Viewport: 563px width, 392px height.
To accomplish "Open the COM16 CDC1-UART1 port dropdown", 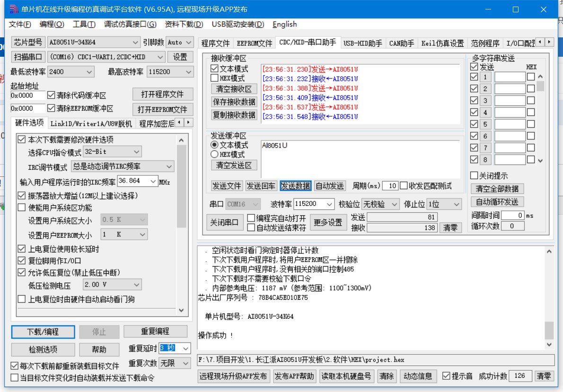I will pyautogui.click(x=160, y=57).
